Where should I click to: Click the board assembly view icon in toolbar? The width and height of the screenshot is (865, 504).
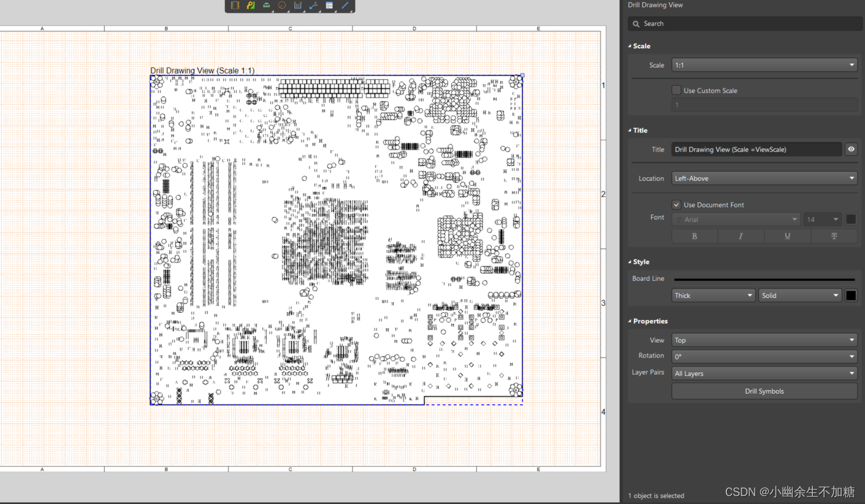235,6
